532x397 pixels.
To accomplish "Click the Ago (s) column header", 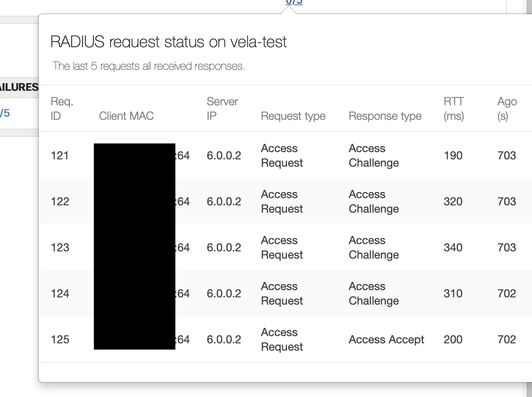I will (x=507, y=109).
